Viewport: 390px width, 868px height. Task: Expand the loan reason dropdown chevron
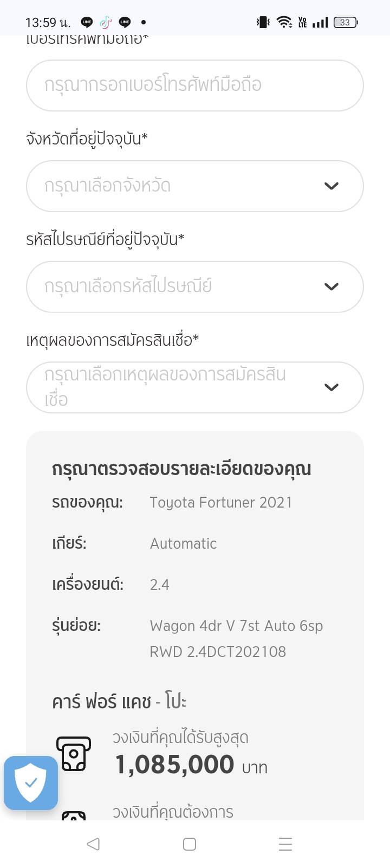tap(331, 387)
